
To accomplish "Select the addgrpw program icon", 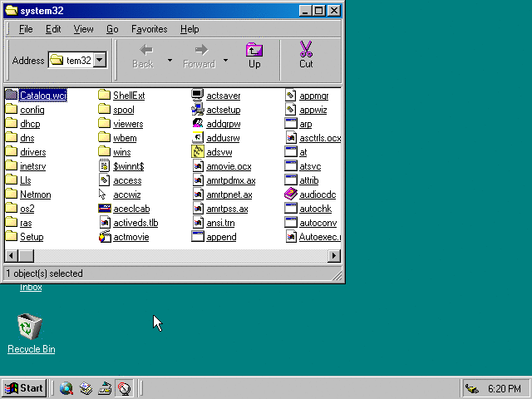I will pos(198,124).
